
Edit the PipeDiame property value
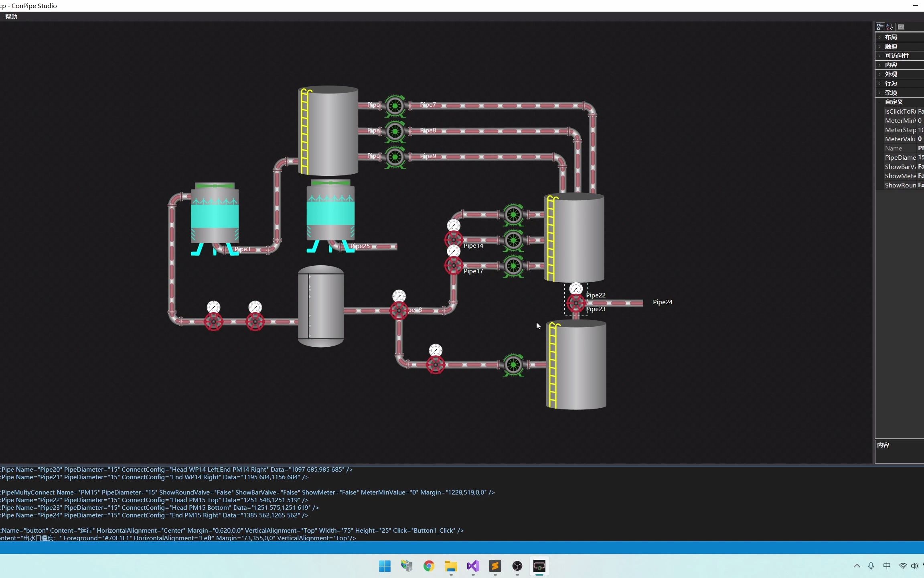[921, 157]
